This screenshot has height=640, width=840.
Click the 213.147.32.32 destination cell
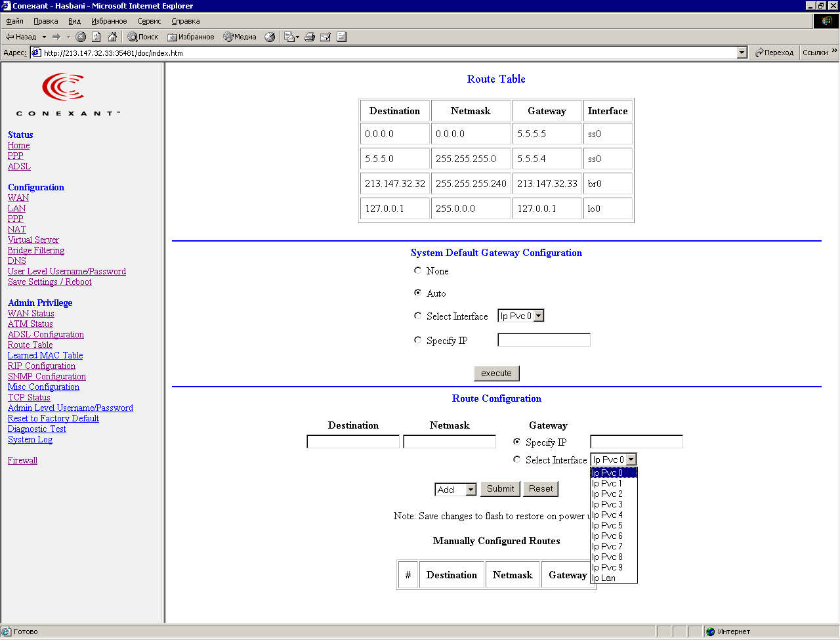tap(395, 184)
